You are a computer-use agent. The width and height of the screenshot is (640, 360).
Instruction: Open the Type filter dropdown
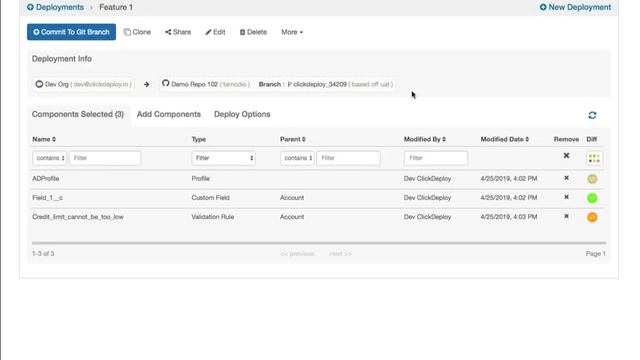224,158
